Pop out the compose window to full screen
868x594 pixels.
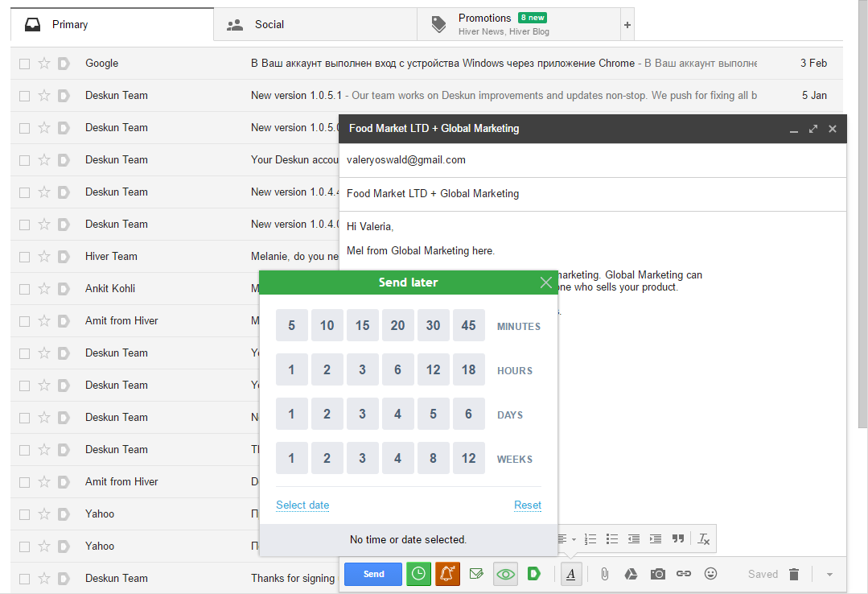813,129
